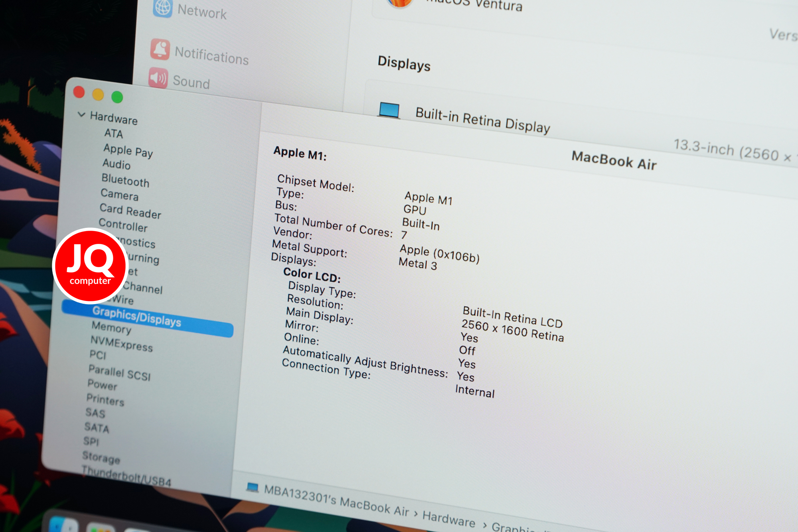Click the Built-In Retina LCD value

coord(513,317)
